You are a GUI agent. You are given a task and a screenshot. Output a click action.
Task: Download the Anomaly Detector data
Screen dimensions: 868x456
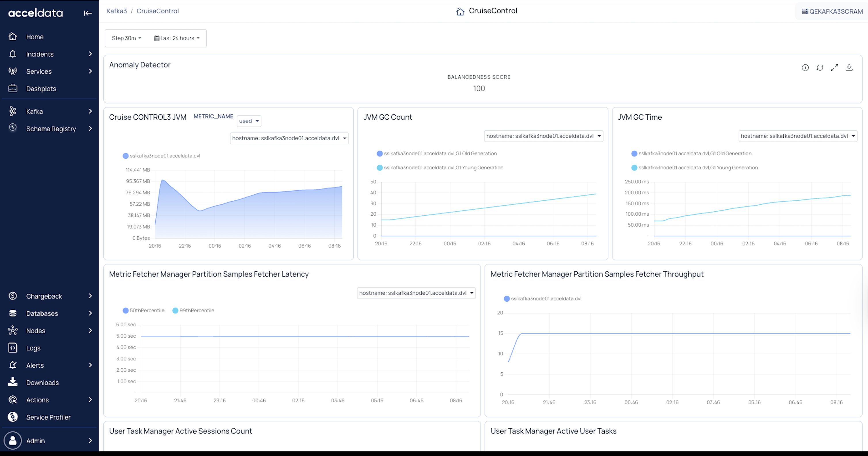[x=849, y=68]
